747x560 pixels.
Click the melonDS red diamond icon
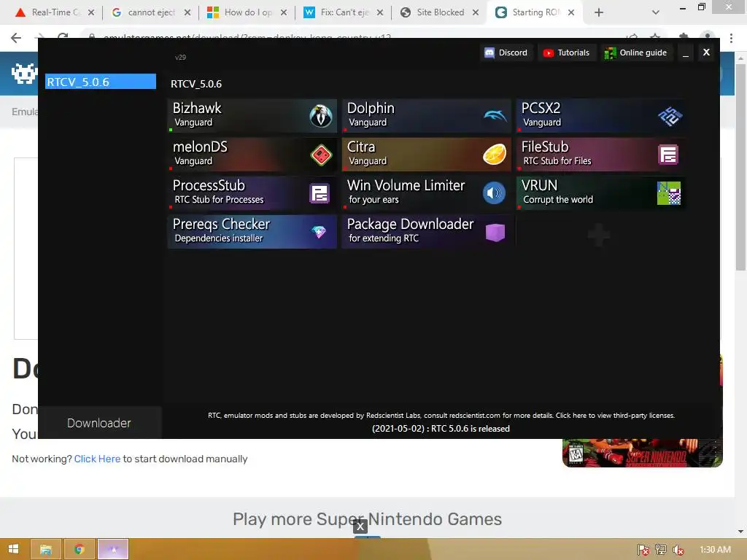click(x=321, y=155)
